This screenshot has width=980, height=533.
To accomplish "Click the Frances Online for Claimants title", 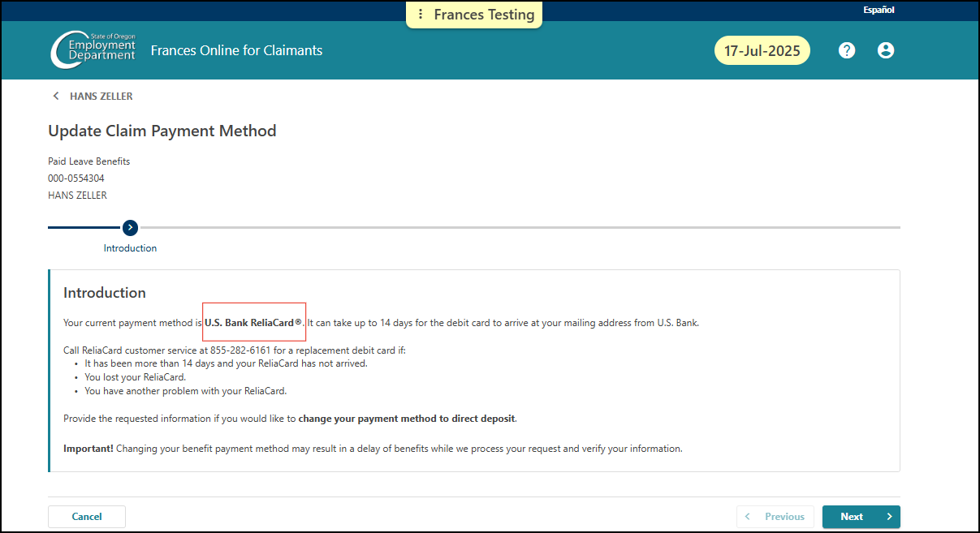I will 236,50.
